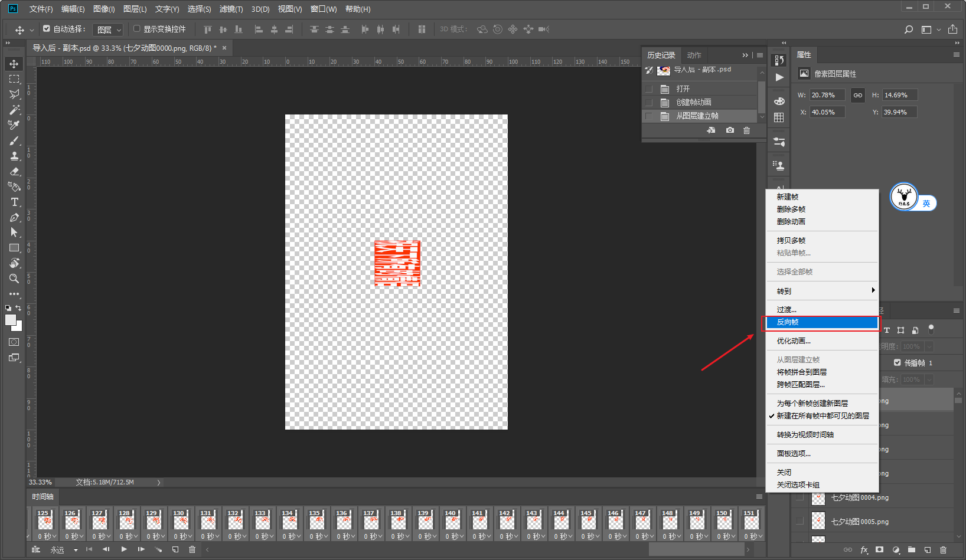Select the Horizontal Type tool
The width and height of the screenshot is (966, 560).
(14, 202)
